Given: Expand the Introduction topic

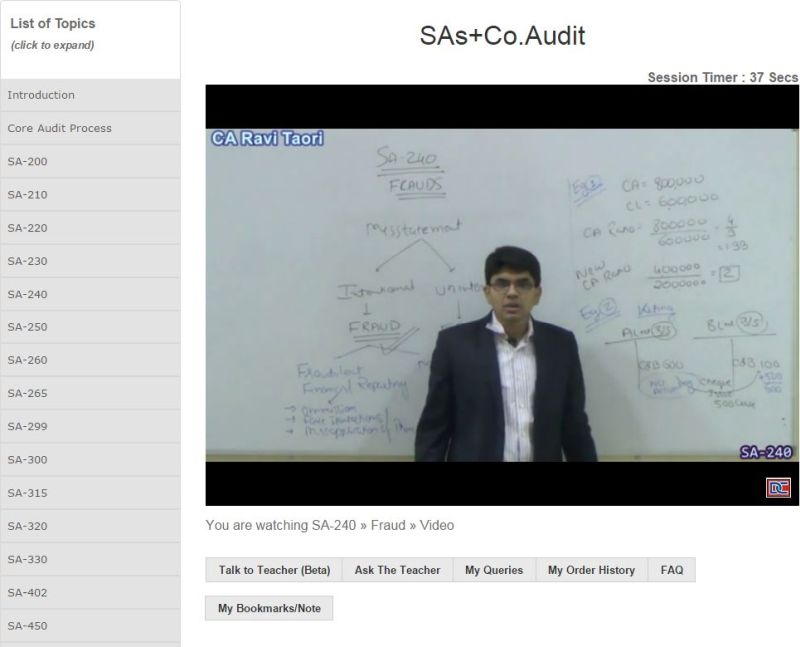Looking at the screenshot, I should pyautogui.click(x=90, y=95).
